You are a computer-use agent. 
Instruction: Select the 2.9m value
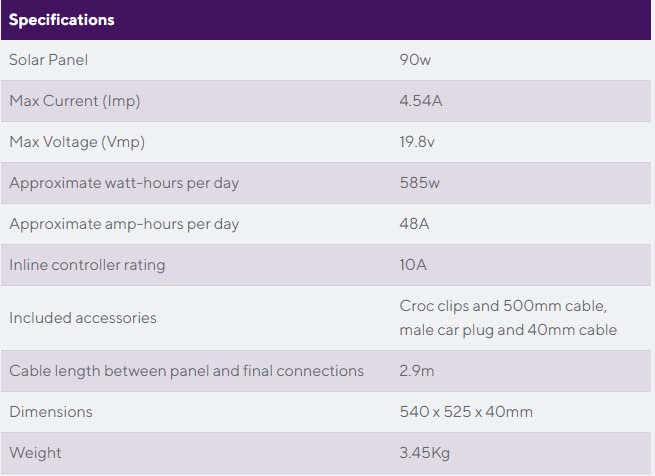point(416,371)
